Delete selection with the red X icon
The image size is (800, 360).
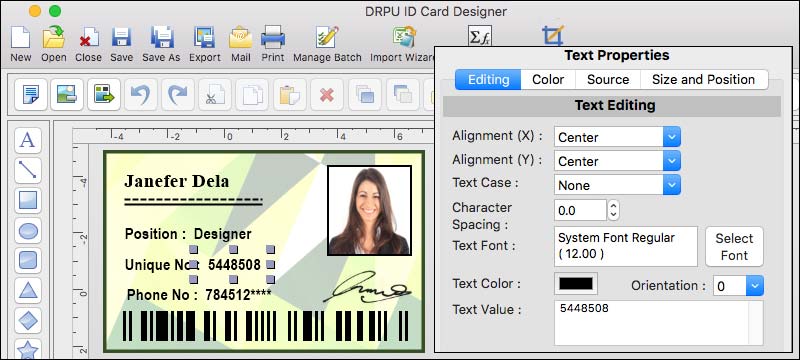327,94
